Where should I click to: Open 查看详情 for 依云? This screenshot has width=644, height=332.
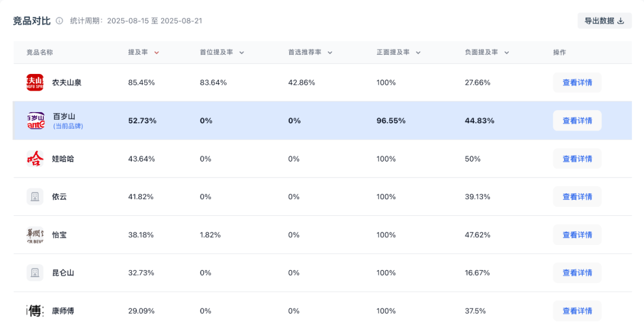click(577, 197)
